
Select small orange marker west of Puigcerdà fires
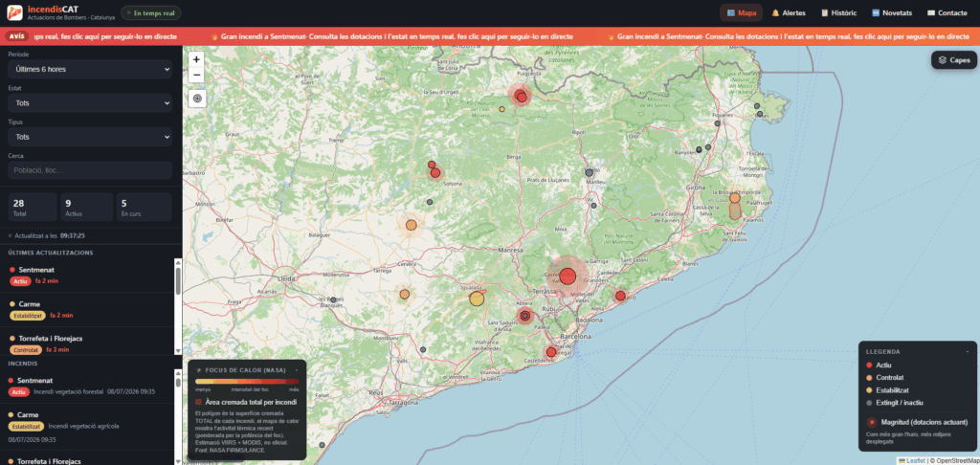click(501, 109)
